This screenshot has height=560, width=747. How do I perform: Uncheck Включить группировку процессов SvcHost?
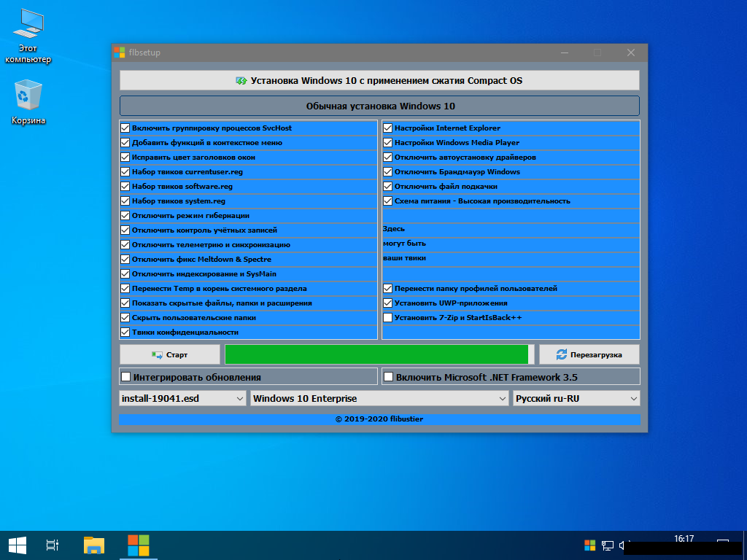click(x=125, y=128)
